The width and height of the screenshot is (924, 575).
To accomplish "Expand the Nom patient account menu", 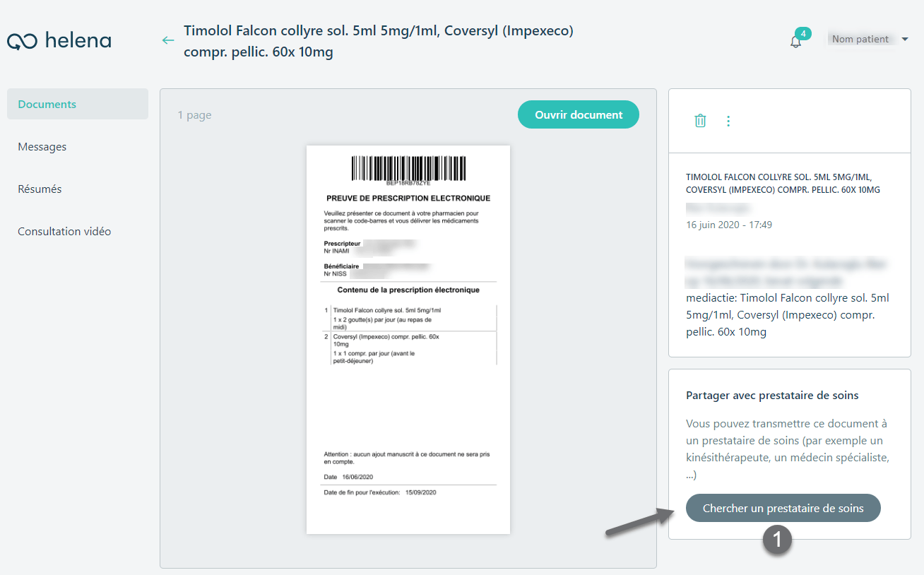I will tap(868, 40).
